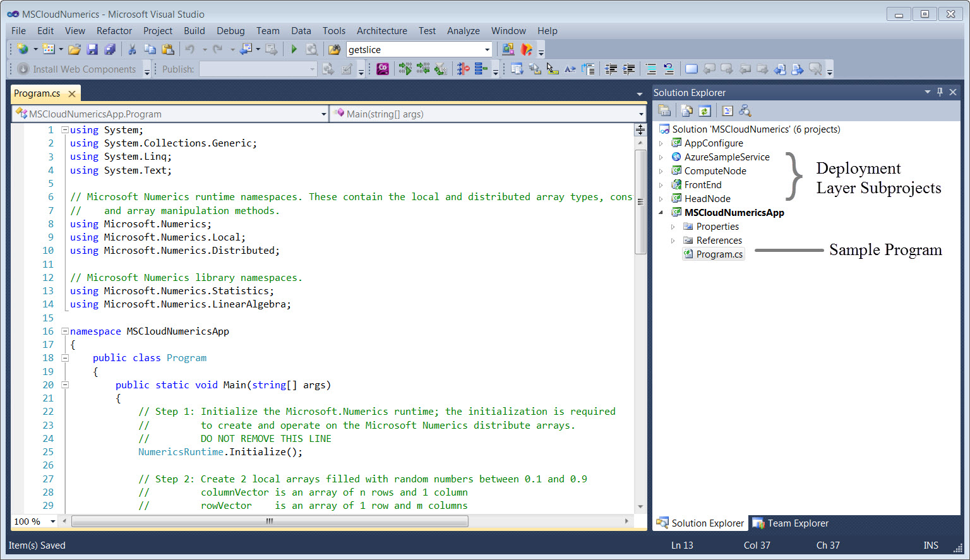Screen dimensions: 970x560
Task: Click the Copy icon in toolbar
Action: click(150, 49)
